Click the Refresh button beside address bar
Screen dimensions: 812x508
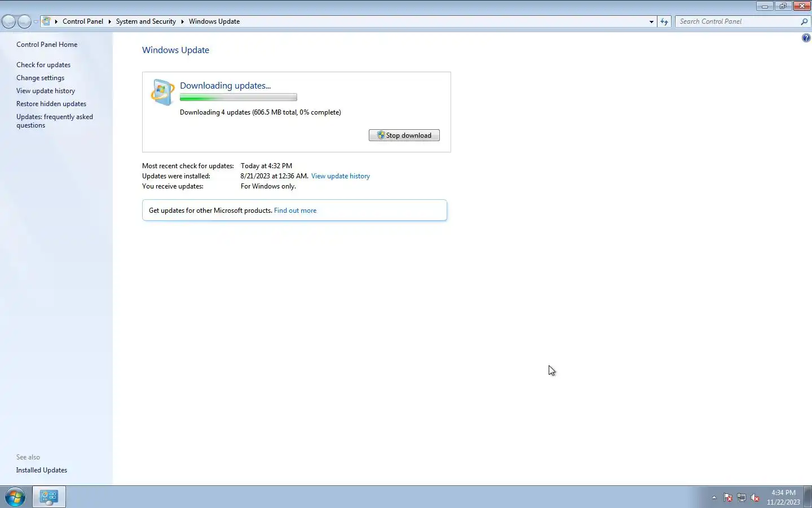(664, 21)
